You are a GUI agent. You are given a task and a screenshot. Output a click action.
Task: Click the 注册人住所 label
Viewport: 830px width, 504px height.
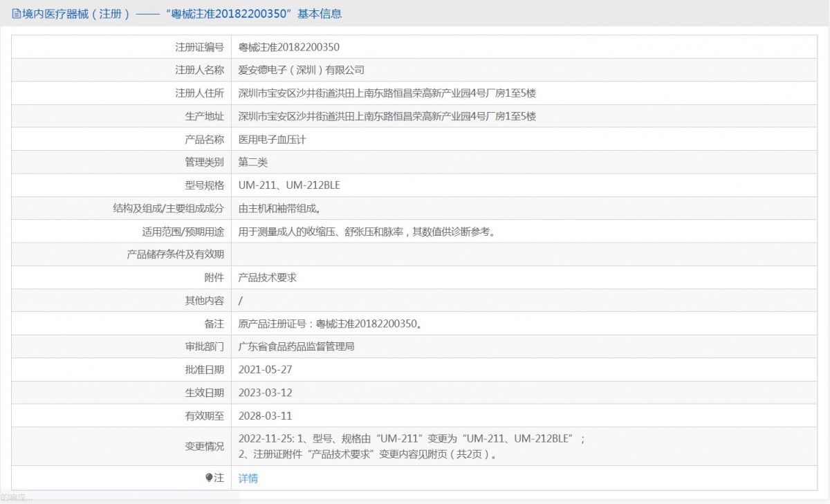point(200,93)
